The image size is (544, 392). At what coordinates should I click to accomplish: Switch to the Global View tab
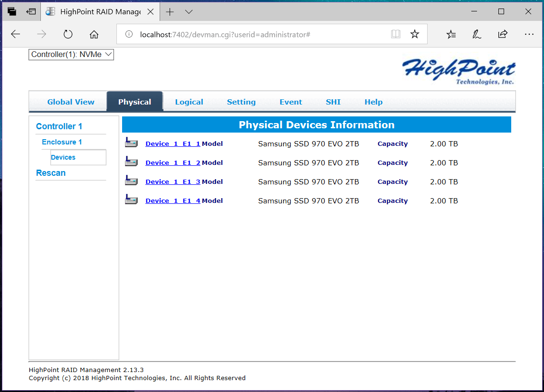click(x=71, y=102)
